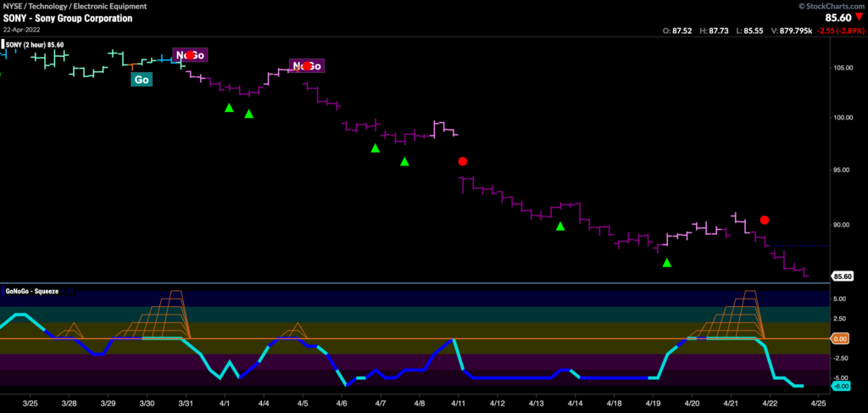Click the volume value V: 879.795k
The width and height of the screenshot is (868, 413).
tap(793, 31)
